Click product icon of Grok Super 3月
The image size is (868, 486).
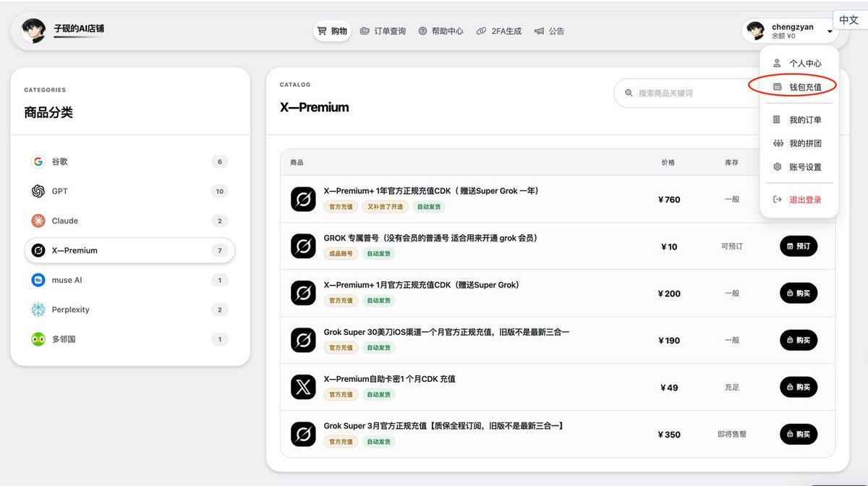(304, 435)
